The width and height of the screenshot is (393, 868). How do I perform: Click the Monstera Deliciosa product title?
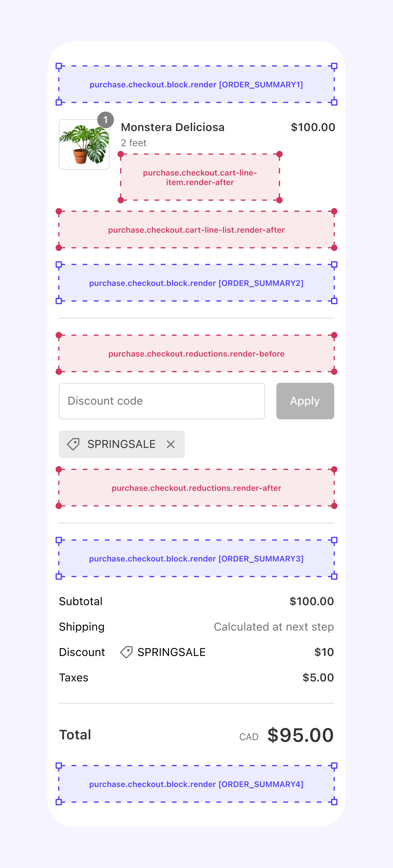click(x=173, y=127)
